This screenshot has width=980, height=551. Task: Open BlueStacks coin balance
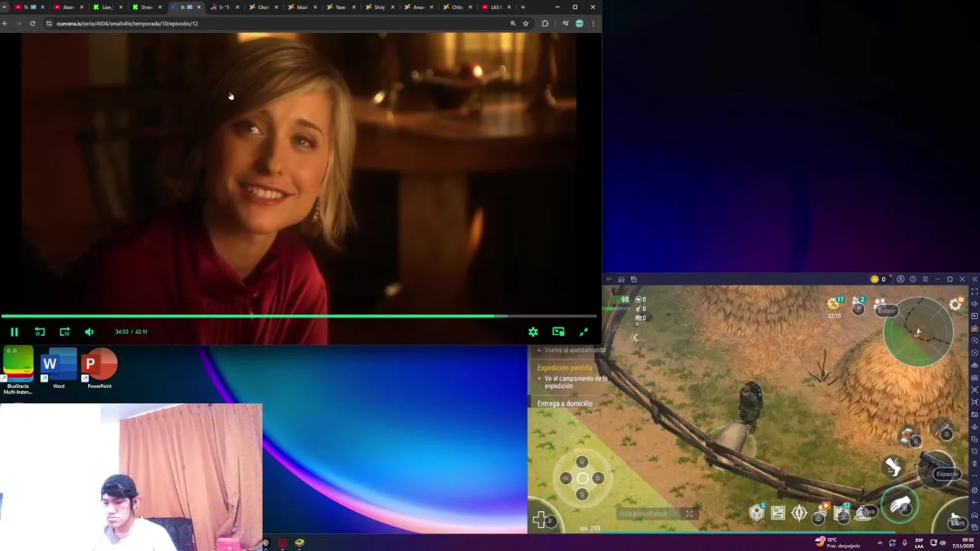878,279
